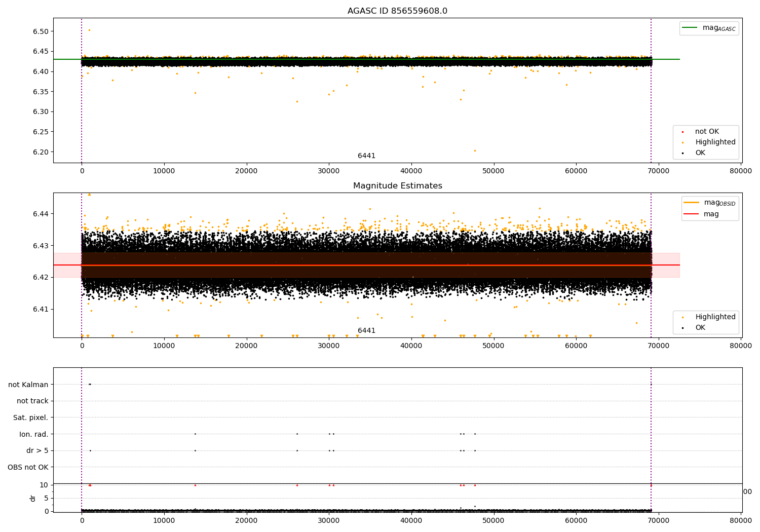Screen dimensions: 760x532
Task: Click the 'OBS not OK' row label
Action: pyautogui.click(x=28, y=467)
